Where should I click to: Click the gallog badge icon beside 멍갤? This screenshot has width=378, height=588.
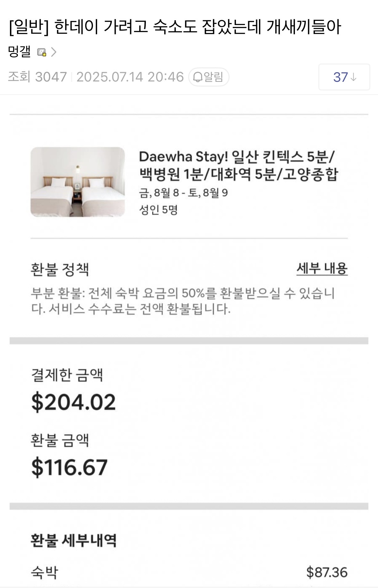pyautogui.click(x=42, y=52)
